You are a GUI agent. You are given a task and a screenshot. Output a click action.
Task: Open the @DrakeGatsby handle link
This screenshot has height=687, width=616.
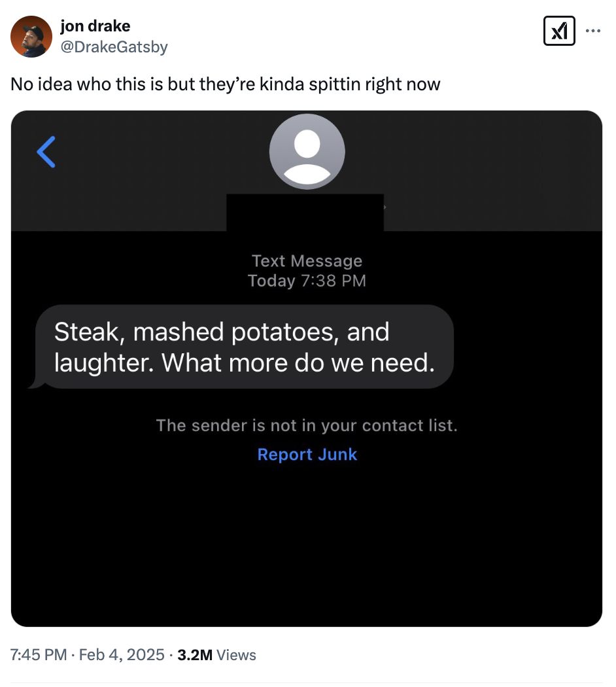click(114, 46)
